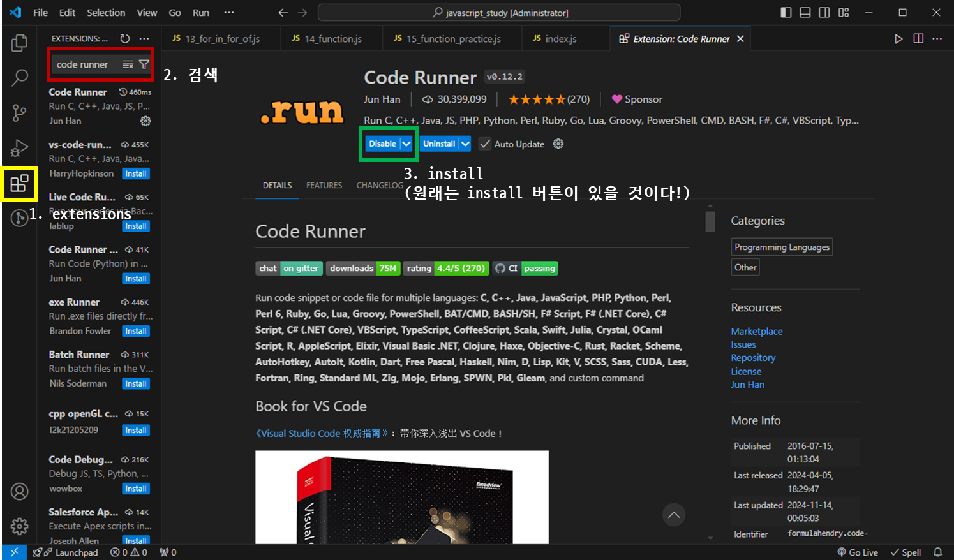Open the Selection menu

pyautogui.click(x=106, y=13)
